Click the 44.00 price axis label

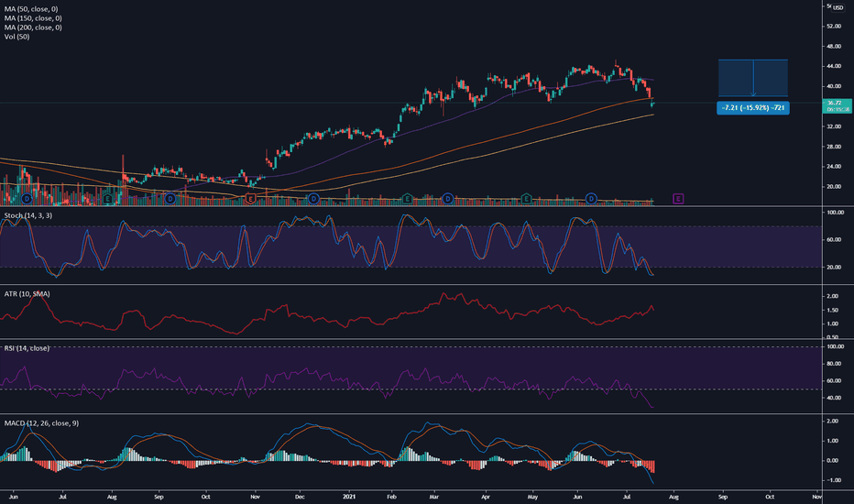pyautogui.click(x=834, y=67)
